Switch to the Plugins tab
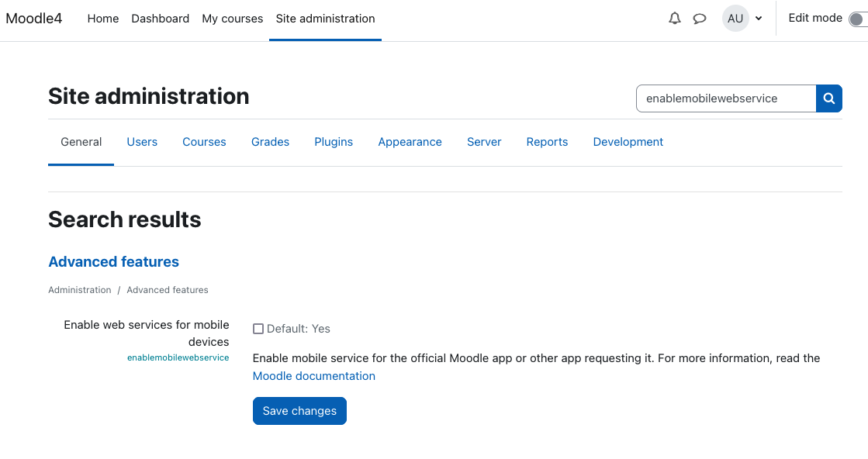This screenshot has height=459, width=868. (334, 142)
